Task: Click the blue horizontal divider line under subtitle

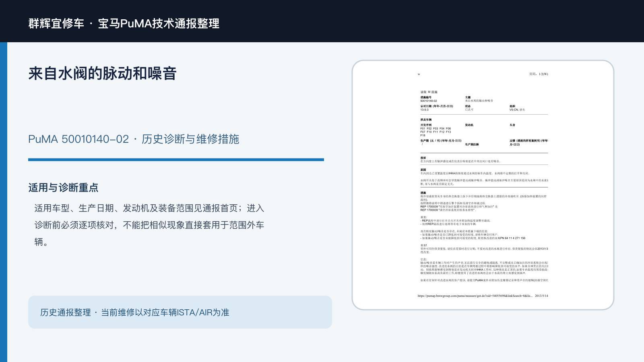Action: tap(176, 160)
